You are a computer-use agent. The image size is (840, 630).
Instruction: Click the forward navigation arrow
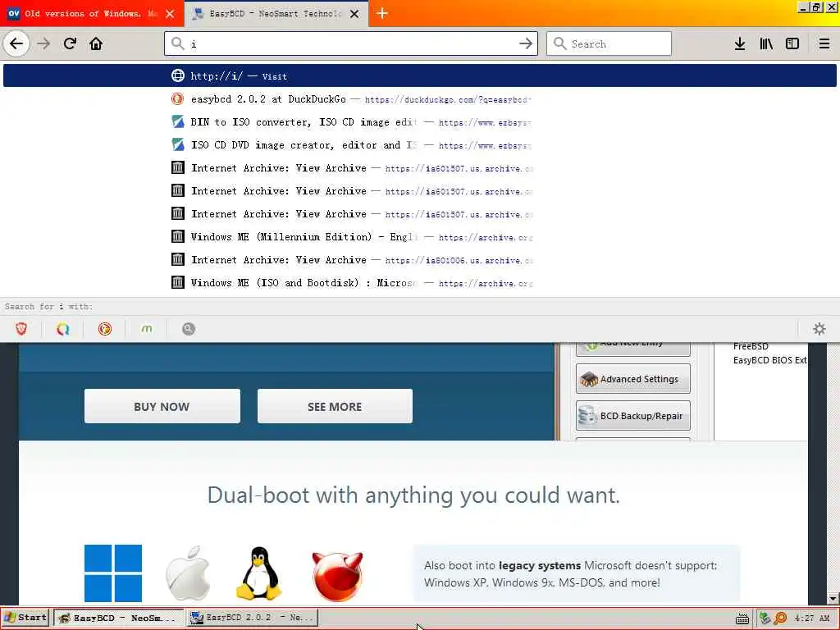[44, 43]
